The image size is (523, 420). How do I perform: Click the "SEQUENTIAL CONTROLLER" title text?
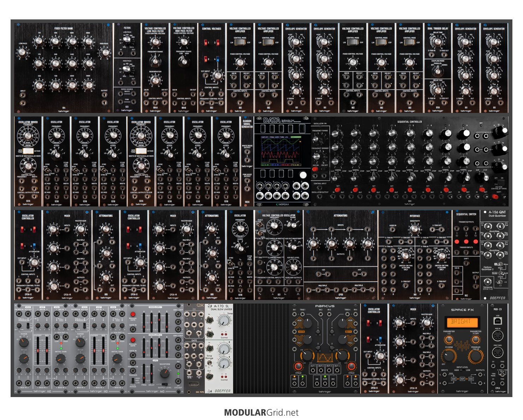pyautogui.click(x=410, y=122)
